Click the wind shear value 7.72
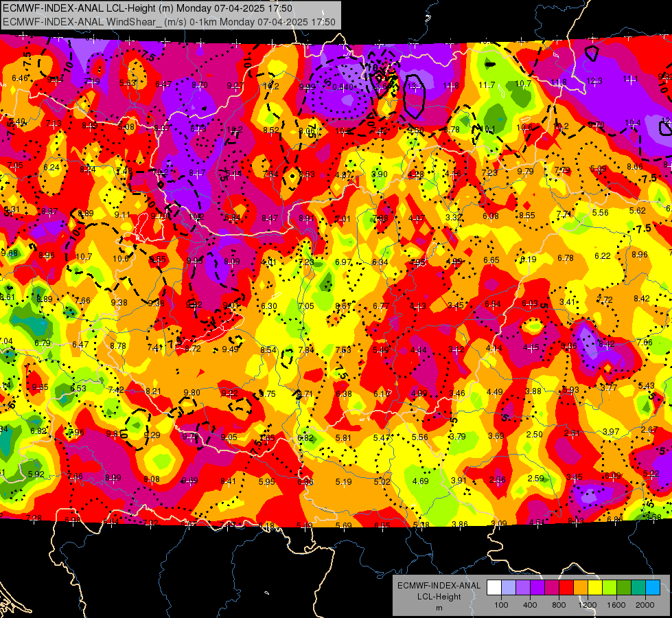The height and width of the screenshot is (618, 672). 605,299
